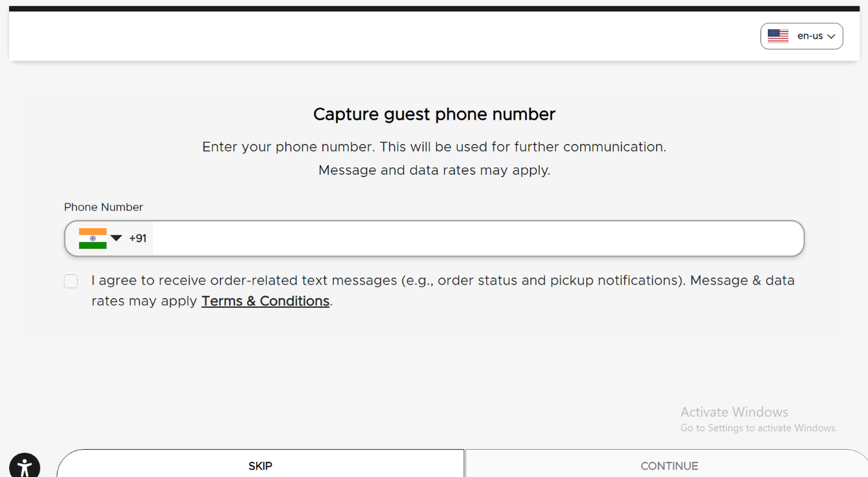Open the Terms & Conditions link

[265, 301]
